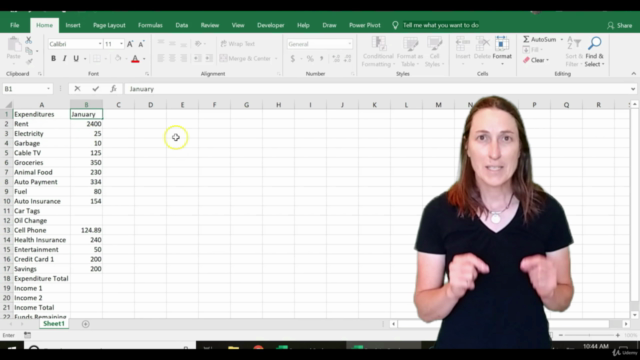Confirm the entry with checkmark icon
640x360 pixels.
tap(96, 89)
